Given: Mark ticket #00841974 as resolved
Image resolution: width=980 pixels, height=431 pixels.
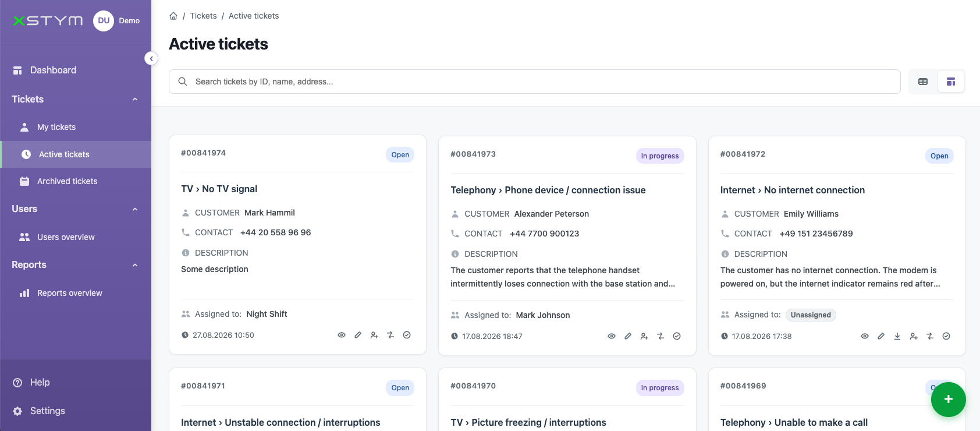Looking at the screenshot, I should coord(407,335).
